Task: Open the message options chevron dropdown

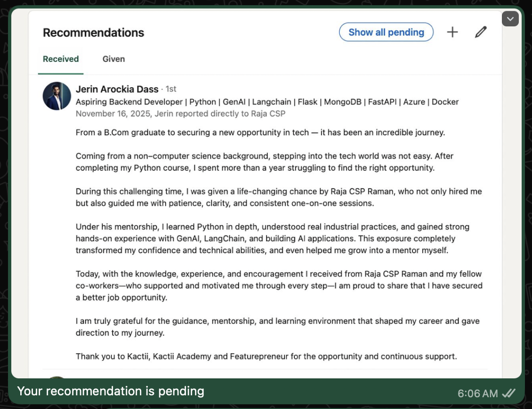Action: click(510, 19)
